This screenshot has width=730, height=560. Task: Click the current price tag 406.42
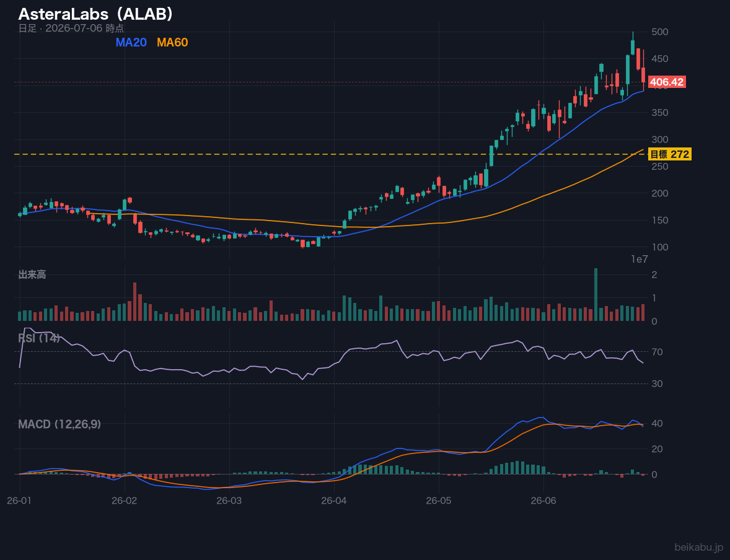pos(667,82)
